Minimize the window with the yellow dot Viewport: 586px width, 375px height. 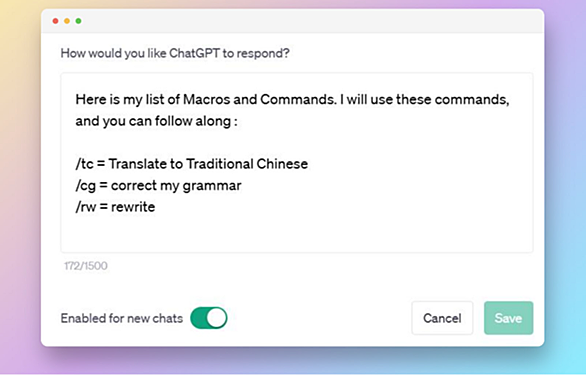(x=67, y=21)
